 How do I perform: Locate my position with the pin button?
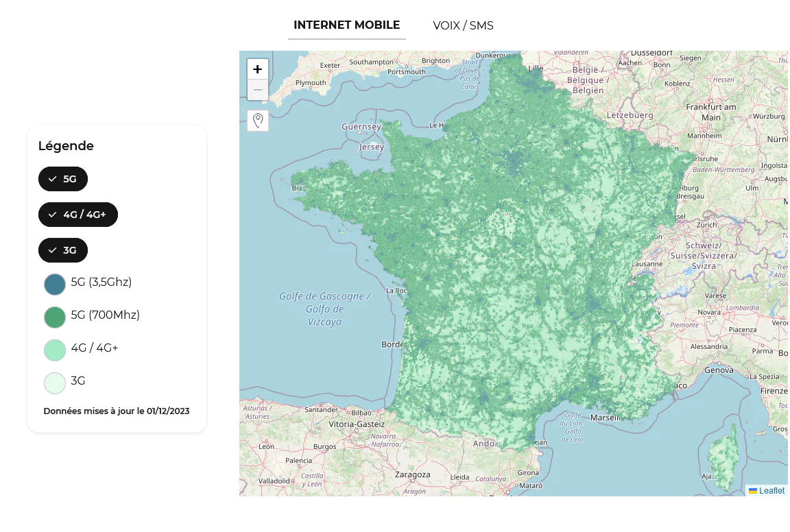click(x=257, y=121)
